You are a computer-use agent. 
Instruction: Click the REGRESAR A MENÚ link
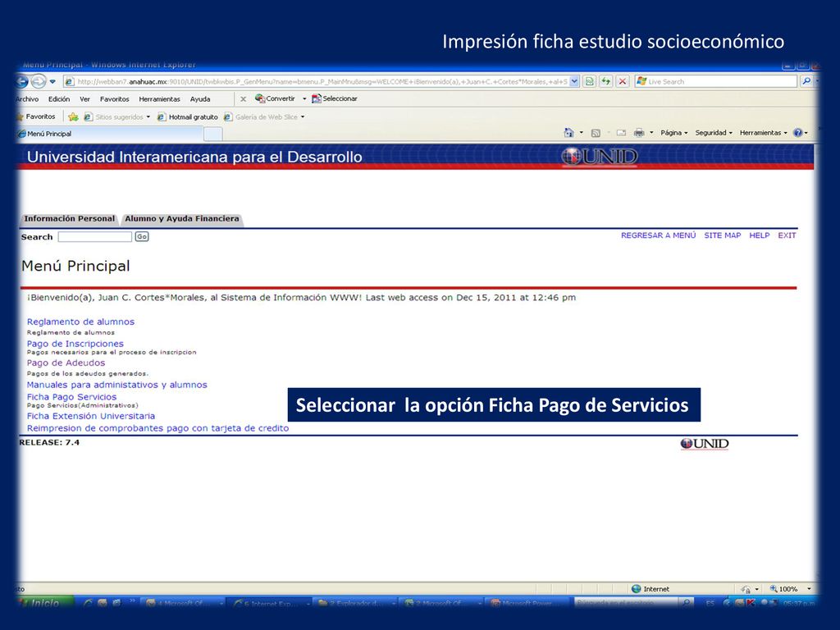(659, 235)
